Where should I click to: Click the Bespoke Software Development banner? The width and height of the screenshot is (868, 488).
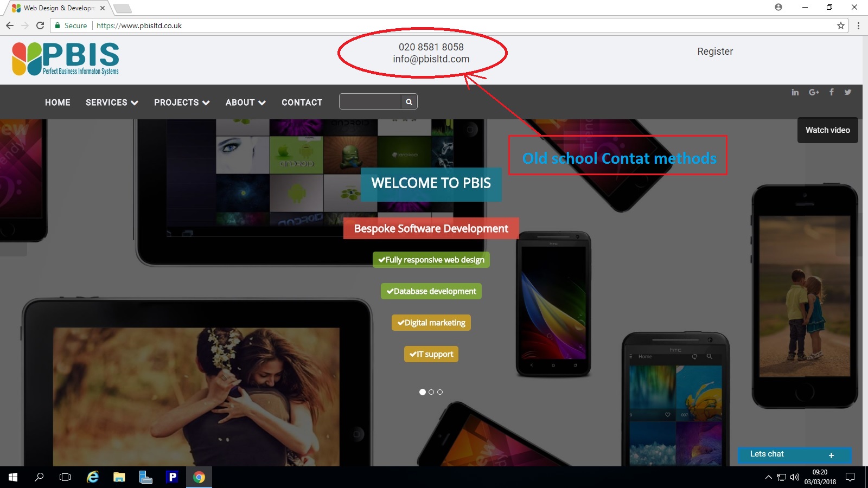(431, 228)
